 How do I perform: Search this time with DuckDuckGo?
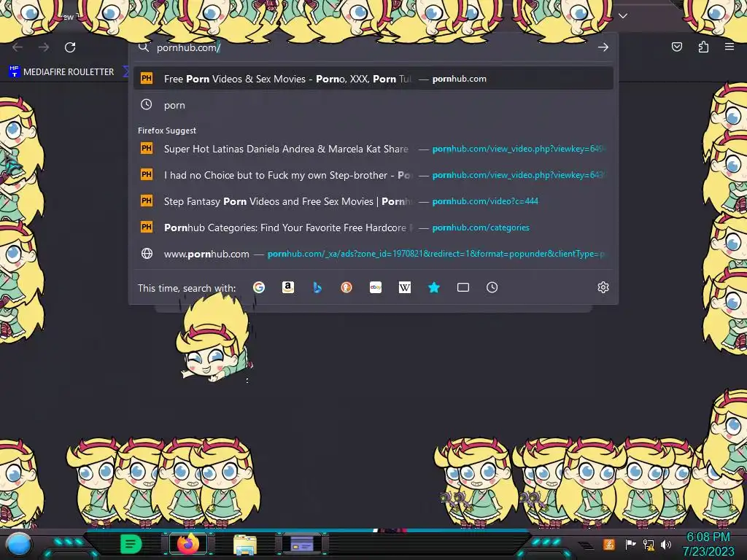[347, 287]
